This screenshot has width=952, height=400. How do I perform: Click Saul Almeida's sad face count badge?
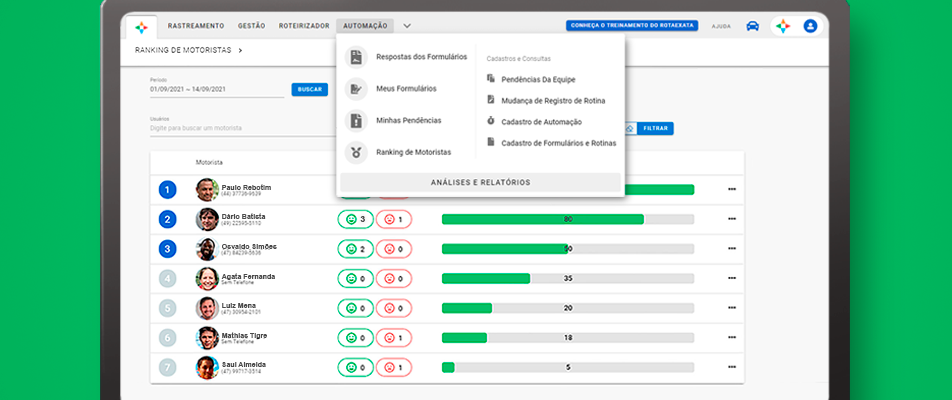pos(394,368)
